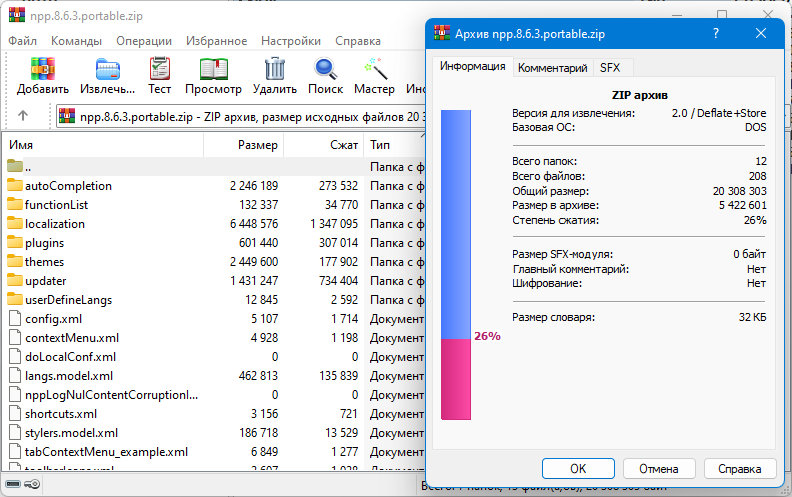Click the config.xml file icon
Image resolution: width=792 pixels, height=497 pixels.
coord(16,319)
